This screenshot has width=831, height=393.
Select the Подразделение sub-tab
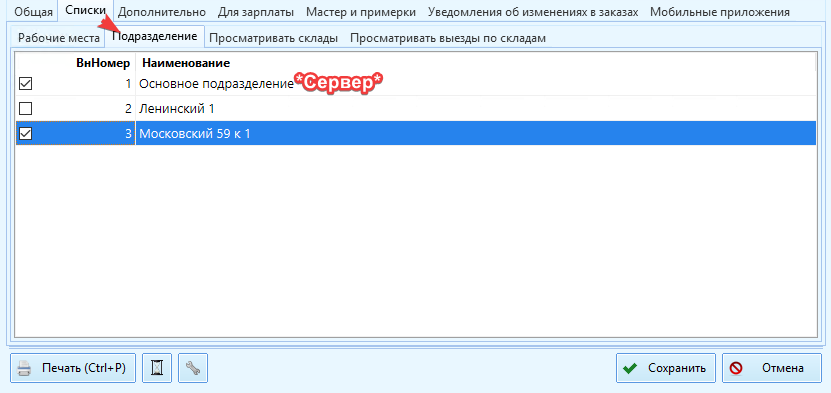[x=155, y=37]
